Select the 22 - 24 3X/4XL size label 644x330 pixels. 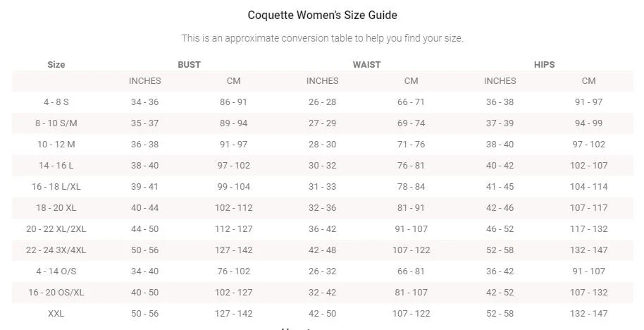56,250
